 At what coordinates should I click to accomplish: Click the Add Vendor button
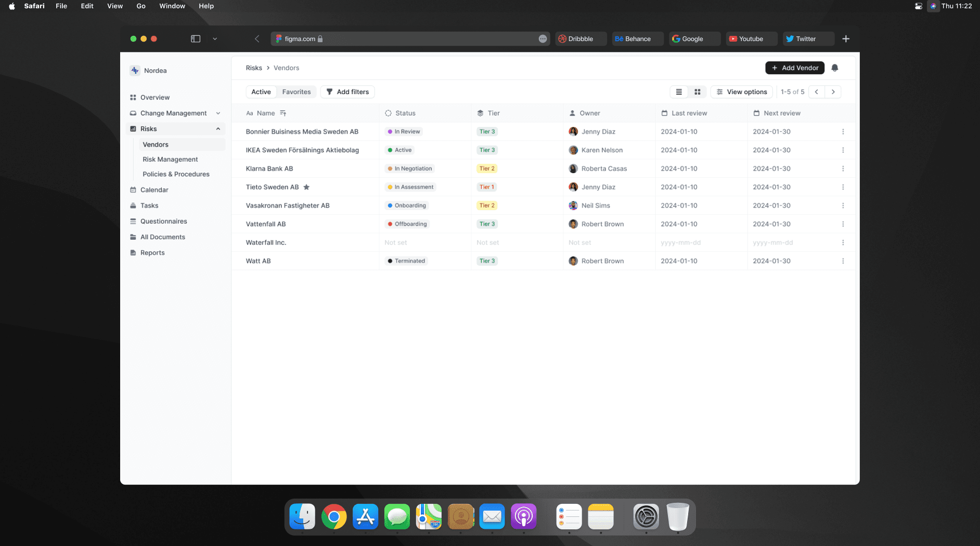click(795, 68)
